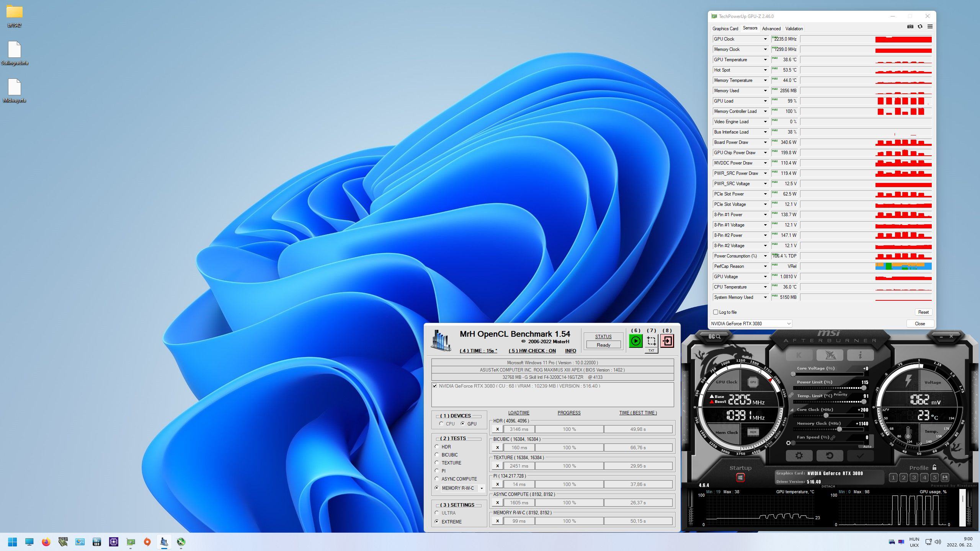Start the OpenCL benchmark with the green play icon
980x551 pixels.
pyautogui.click(x=635, y=341)
